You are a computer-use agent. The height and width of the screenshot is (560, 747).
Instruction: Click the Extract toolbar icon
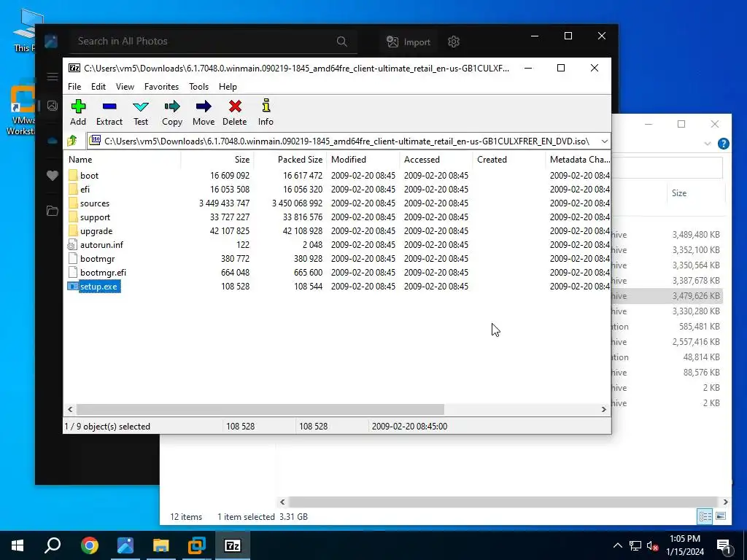click(x=109, y=106)
